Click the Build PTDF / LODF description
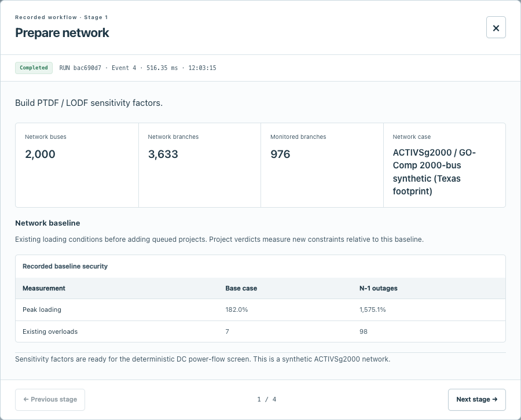The width and height of the screenshot is (521, 420). [89, 103]
